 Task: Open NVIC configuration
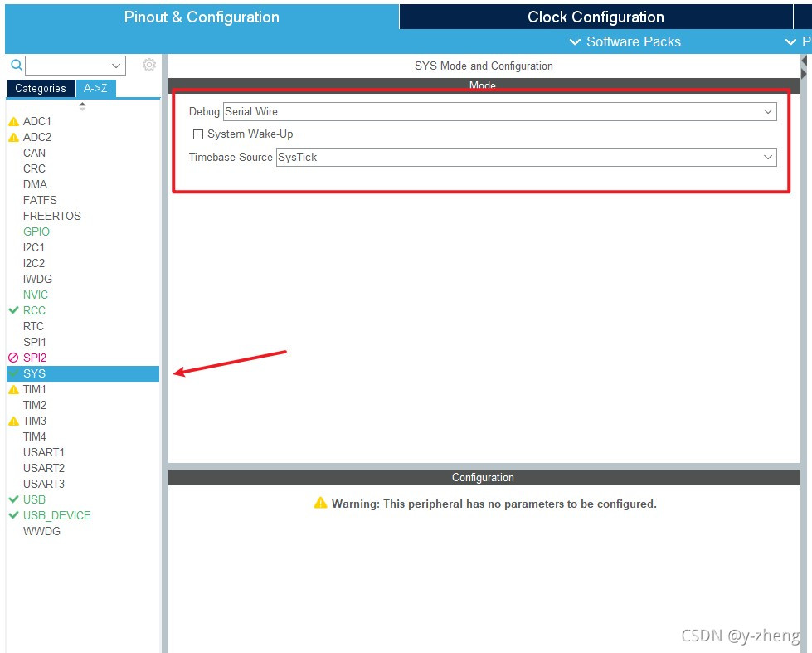pyautogui.click(x=35, y=295)
